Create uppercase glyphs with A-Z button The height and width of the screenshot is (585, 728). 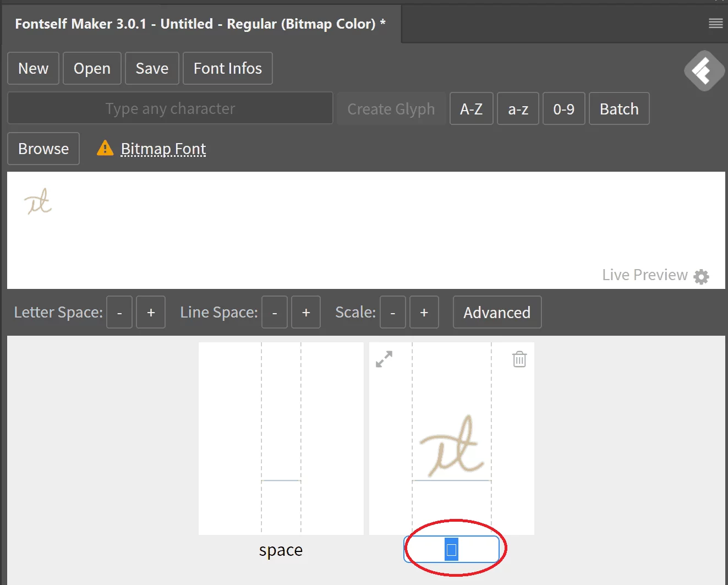click(472, 108)
